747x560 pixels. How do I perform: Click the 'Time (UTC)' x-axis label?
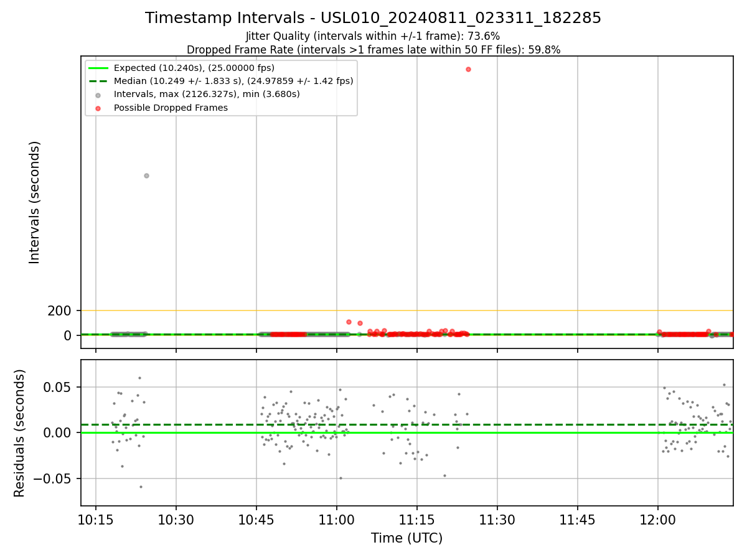[x=406, y=538]
